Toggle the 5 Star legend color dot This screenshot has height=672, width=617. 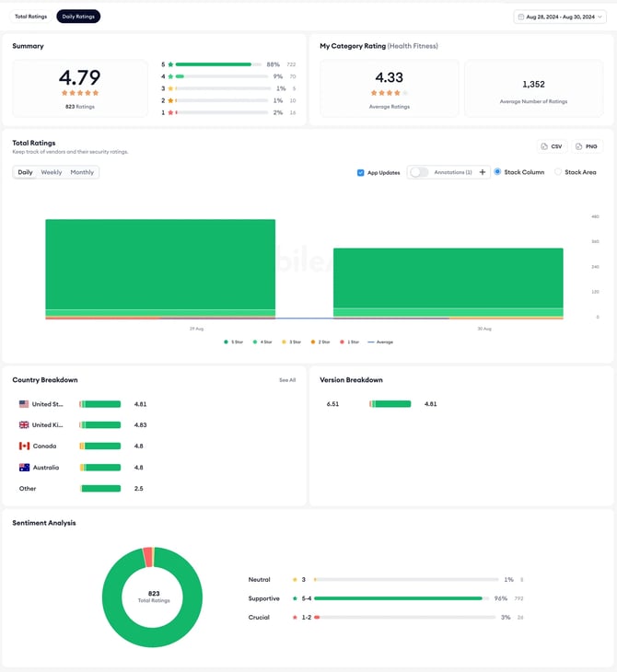pos(226,342)
